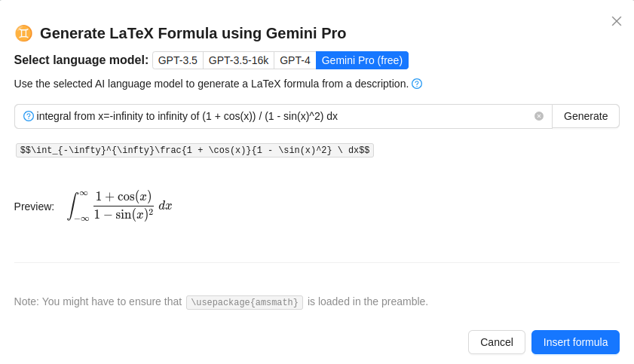Focus the integral description text field
634x364 pixels.
pos(279,116)
